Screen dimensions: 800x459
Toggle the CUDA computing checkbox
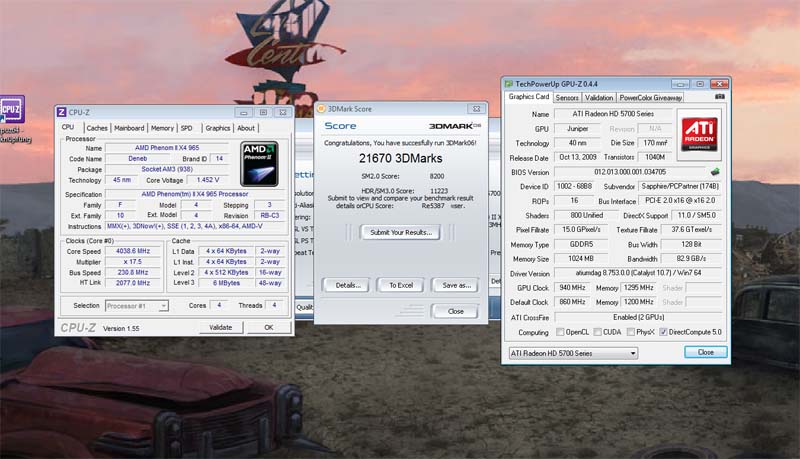(597, 332)
